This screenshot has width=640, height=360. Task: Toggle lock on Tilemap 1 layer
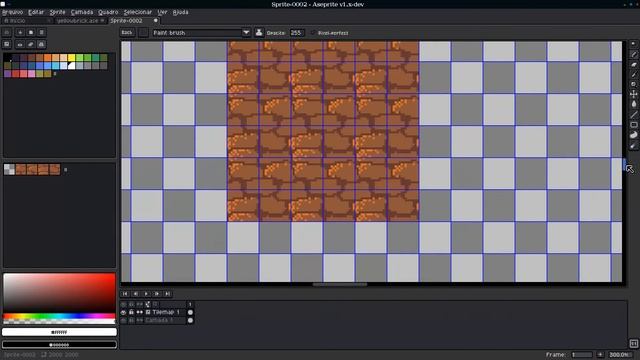coord(131,312)
